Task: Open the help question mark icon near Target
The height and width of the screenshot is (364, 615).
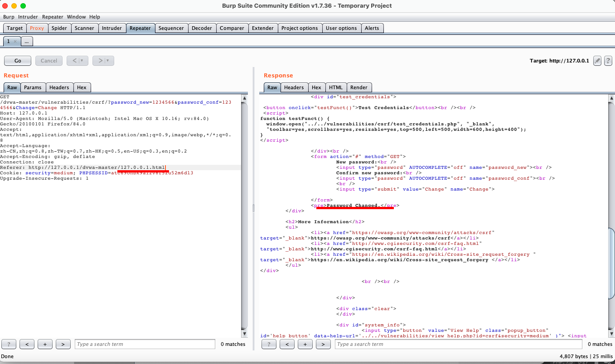Action: pyautogui.click(x=608, y=61)
